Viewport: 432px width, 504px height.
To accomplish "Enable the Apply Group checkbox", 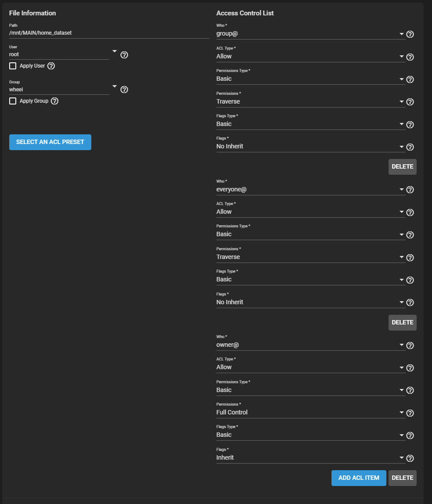I will coord(13,101).
